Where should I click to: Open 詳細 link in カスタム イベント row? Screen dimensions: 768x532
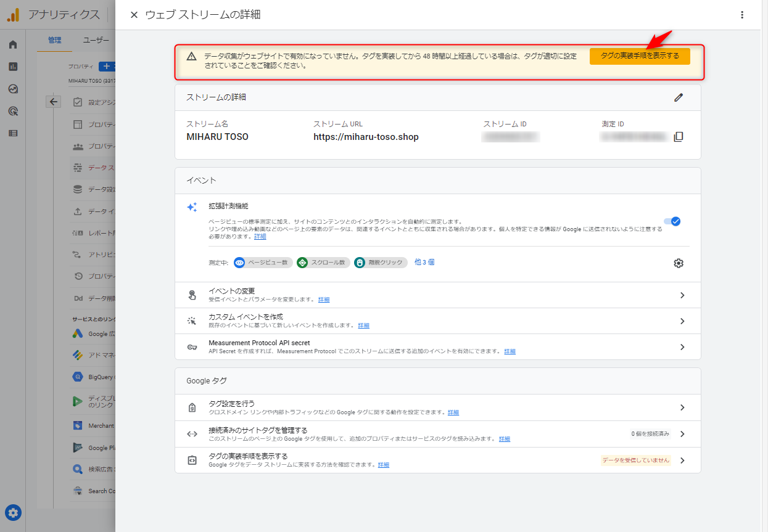coord(364,325)
